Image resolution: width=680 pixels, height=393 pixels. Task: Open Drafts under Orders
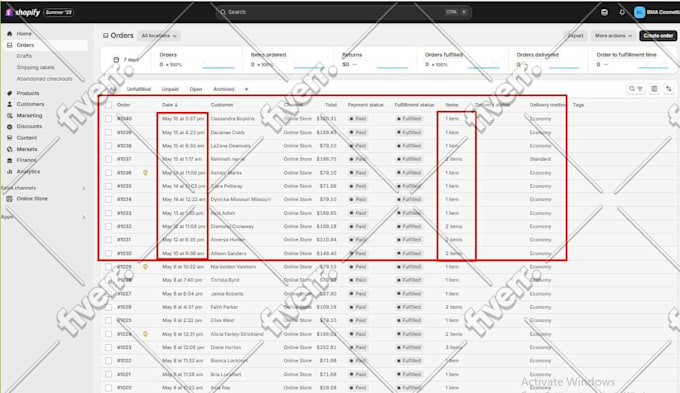24,56
